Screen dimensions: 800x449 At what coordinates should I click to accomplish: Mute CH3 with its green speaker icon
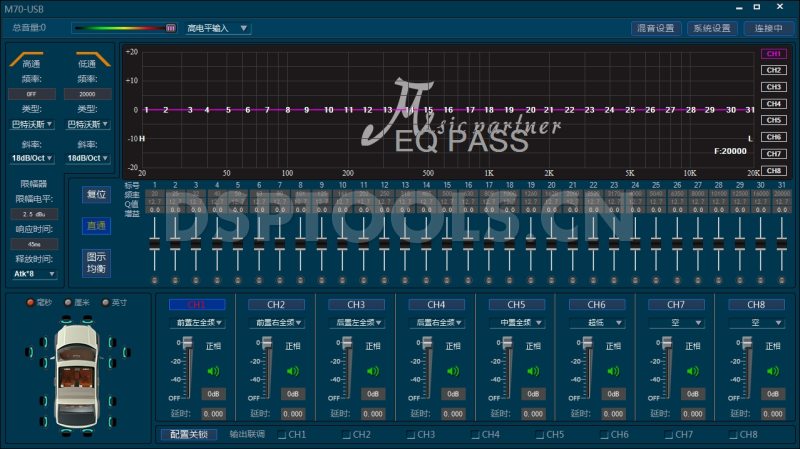coord(373,371)
